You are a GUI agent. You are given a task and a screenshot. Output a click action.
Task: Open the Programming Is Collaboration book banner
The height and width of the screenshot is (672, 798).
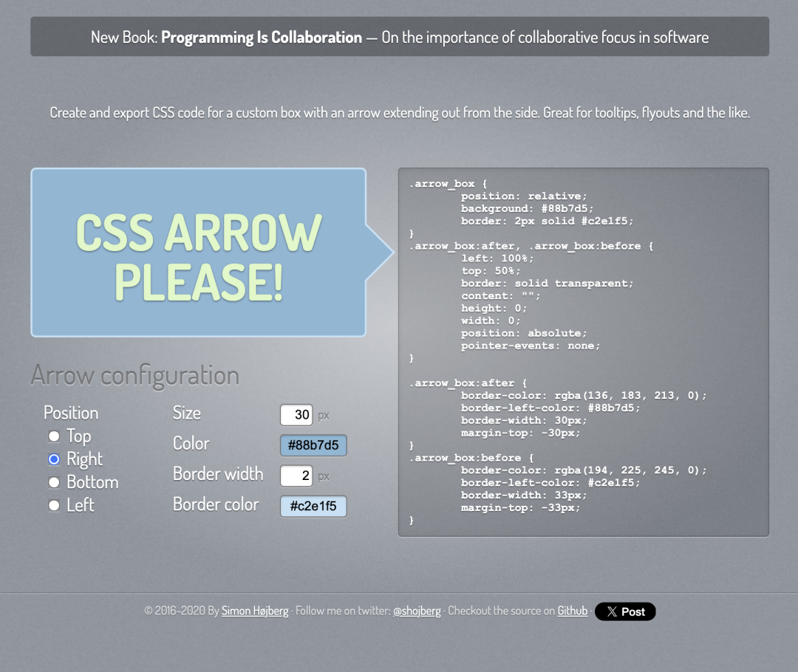[x=399, y=37]
